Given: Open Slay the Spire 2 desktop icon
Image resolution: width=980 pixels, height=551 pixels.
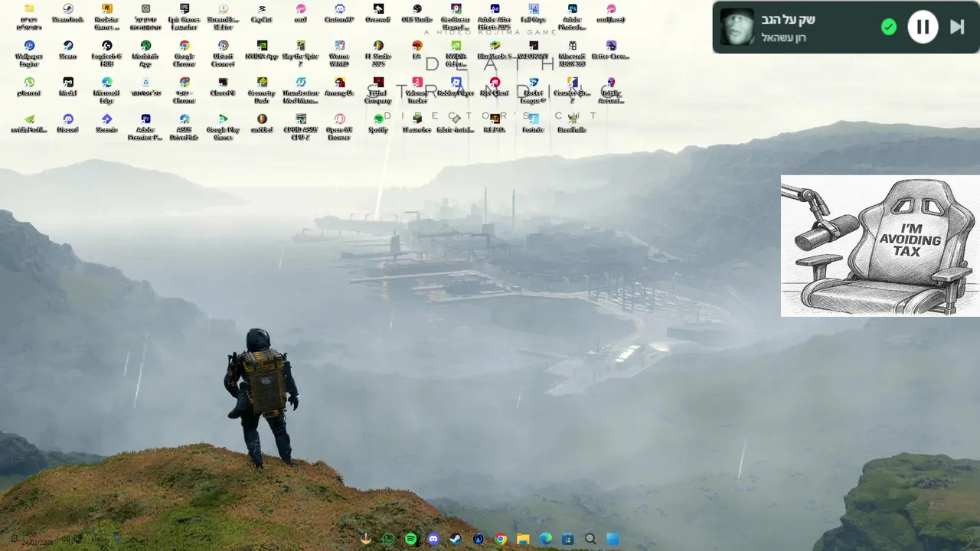Looking at the screenshot, I should [x=301, y=51].
